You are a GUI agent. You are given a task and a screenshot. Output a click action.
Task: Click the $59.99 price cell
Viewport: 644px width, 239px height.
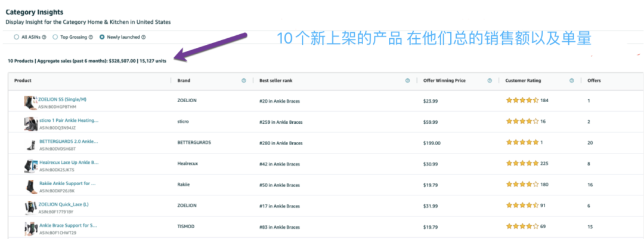pyautogui.click(x=431, y=122)
